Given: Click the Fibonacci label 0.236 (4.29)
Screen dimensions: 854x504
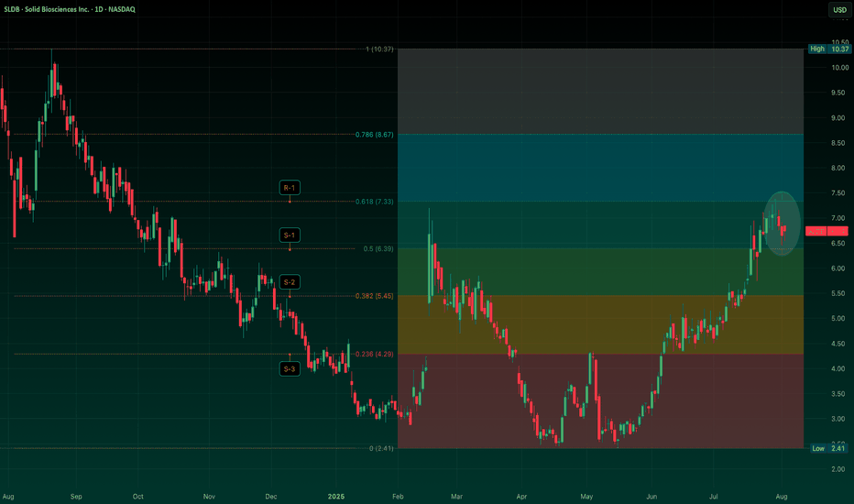Looking at the screenshot, I should point(374,354).
